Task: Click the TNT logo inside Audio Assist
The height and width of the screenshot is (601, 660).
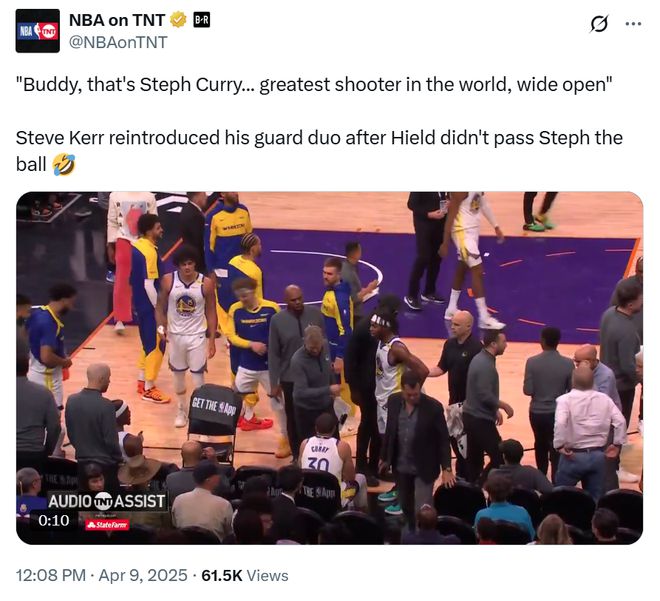Action: pyautogui.click(x=103, y=501)
